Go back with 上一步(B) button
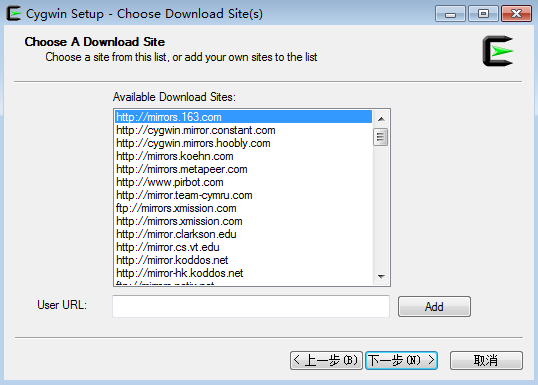538x385 pixels. tap(326, 360)
